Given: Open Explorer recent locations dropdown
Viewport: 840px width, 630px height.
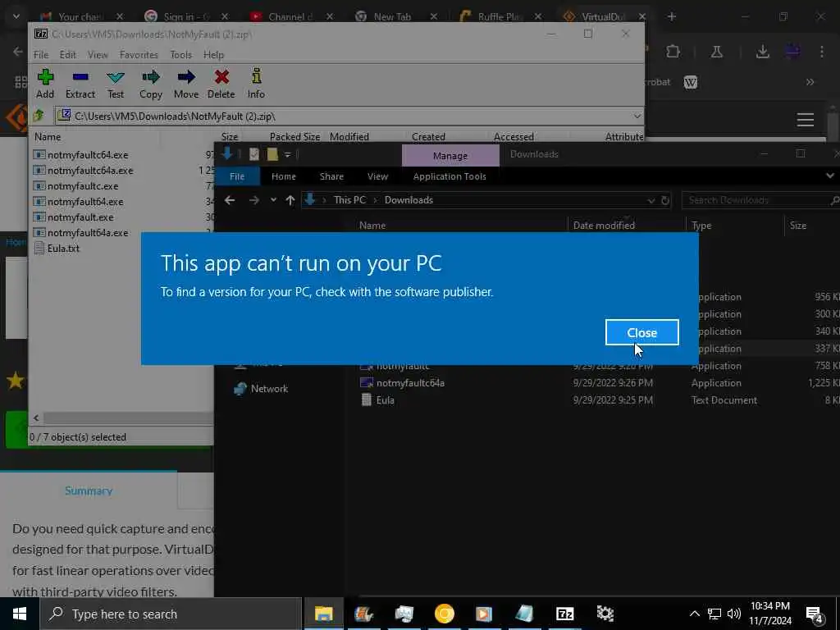Looking at the screenshot, I should 273,200.
